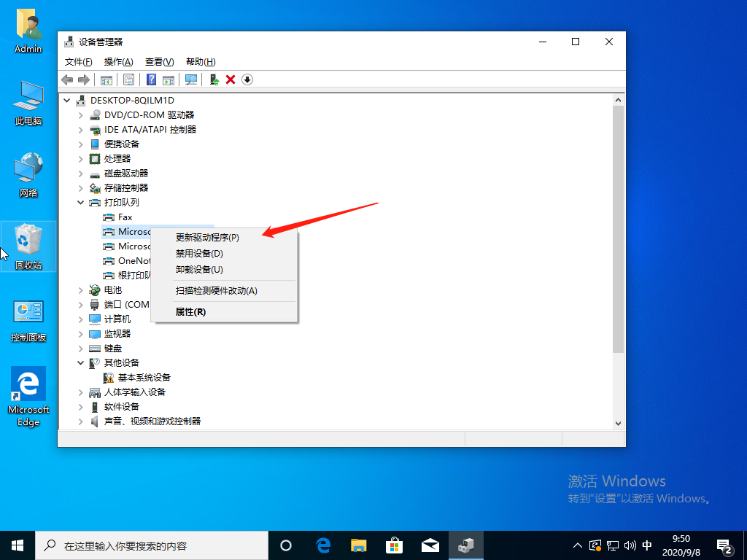Click the red X Uninstall device toolbar icon
747x560 pixels.
coord(229,79)
